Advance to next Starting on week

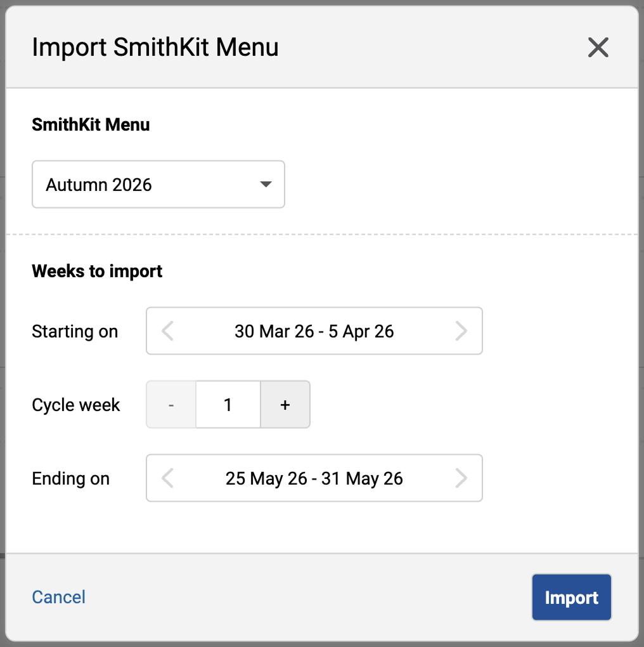[x=461, y=331]
